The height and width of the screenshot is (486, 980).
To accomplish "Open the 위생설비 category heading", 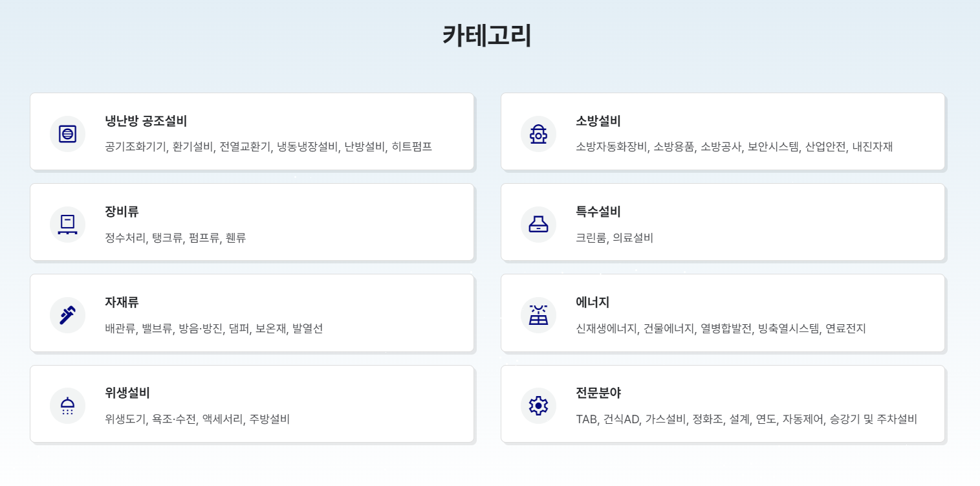I will point(127,393).
